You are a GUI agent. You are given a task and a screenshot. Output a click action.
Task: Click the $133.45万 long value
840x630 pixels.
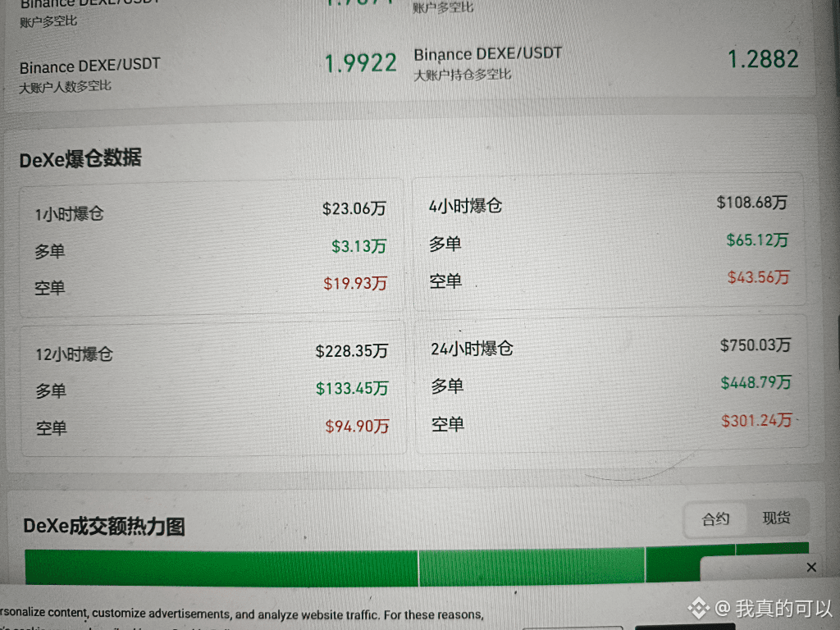[x=352, y=388]
